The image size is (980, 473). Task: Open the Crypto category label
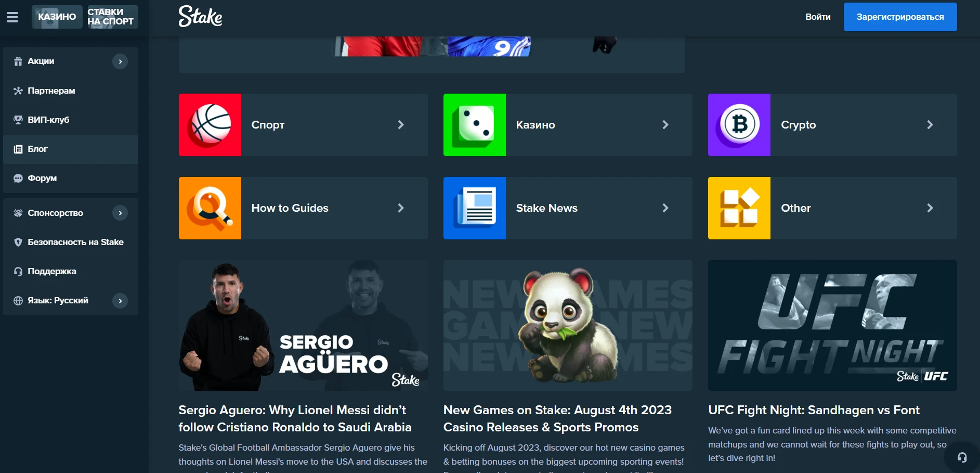(798, 125)
